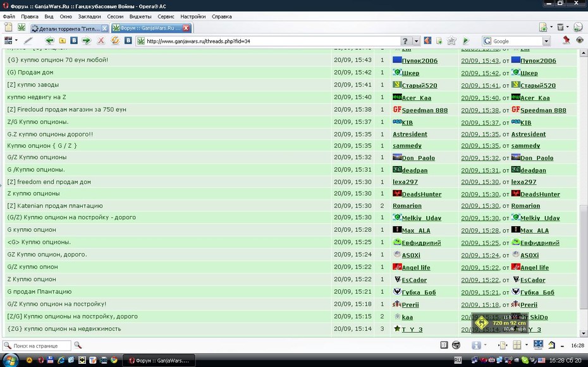588x367 pixels.
Task: Open last post link 20/09, 15:35 by sammedy
Action: pyautogui.click(x=480, y=146)
